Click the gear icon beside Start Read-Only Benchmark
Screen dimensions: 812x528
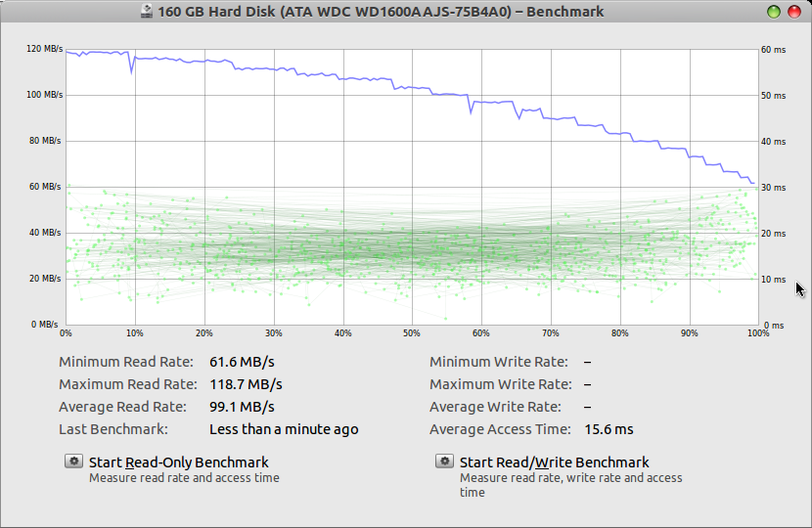(73, 462)
